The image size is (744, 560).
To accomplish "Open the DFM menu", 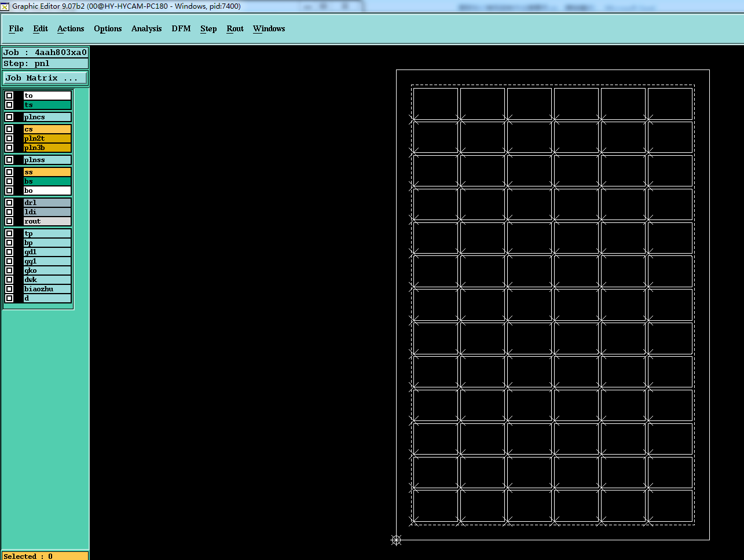I will point(181,28).
